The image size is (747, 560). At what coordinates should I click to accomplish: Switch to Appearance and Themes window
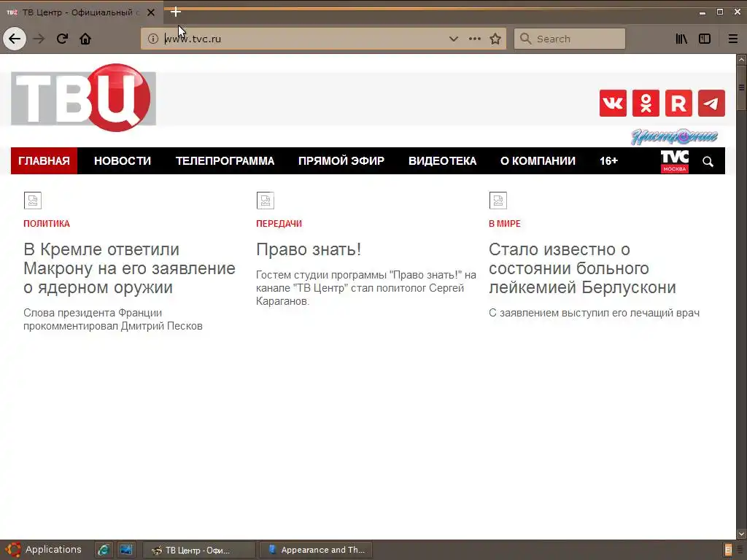tap(316, 550)
